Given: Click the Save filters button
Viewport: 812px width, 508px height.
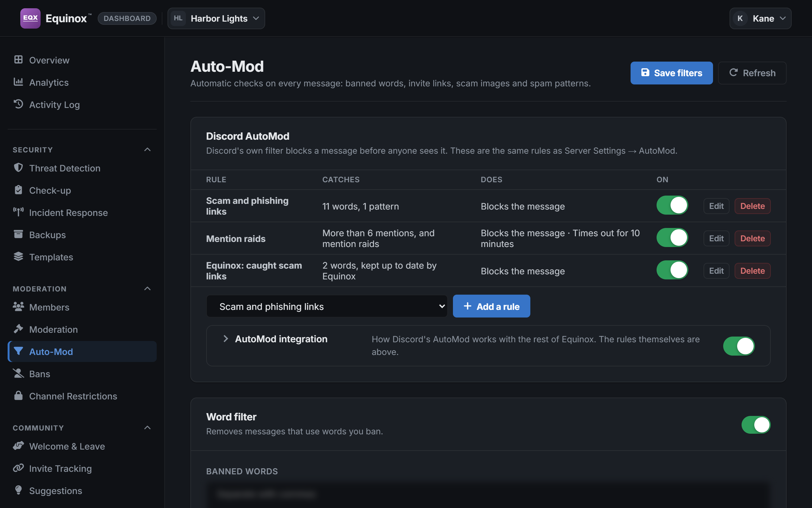Looking at the screenshot, I should pyautogui.click(x=671, y=73).
